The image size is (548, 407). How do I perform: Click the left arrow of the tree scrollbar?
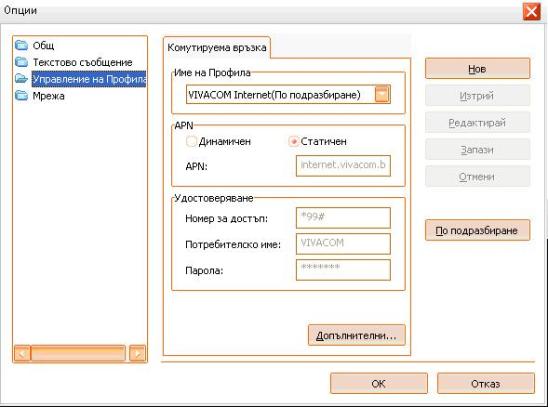click(x=22, y=354)
